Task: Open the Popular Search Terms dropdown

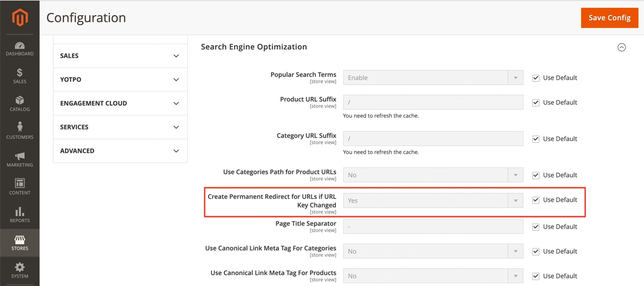Action: point(433,78)
